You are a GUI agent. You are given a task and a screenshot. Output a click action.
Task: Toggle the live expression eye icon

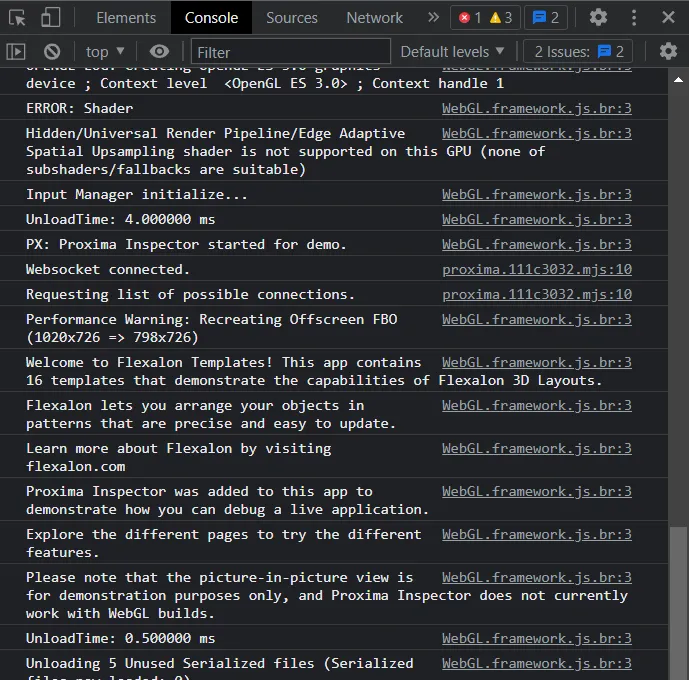point(160,52)
